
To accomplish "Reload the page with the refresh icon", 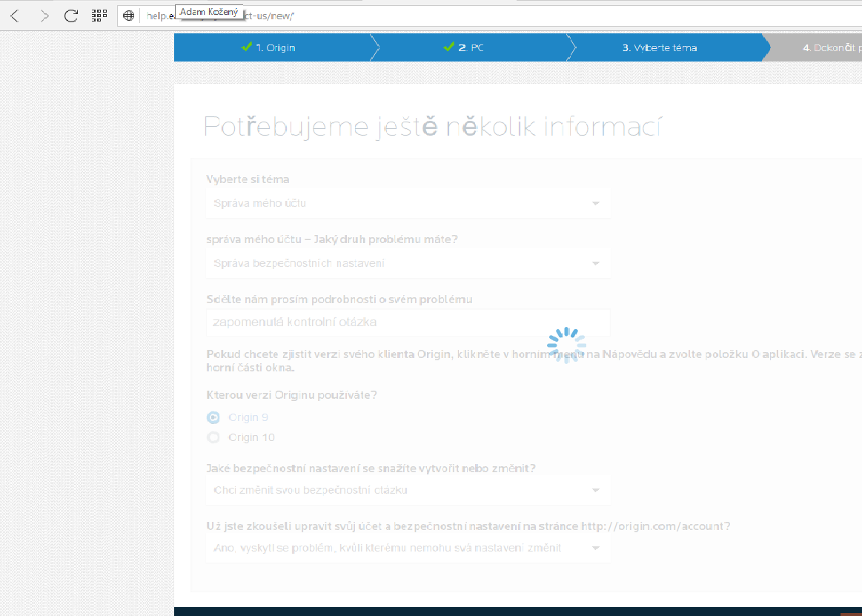I will [x=71, y=16].
